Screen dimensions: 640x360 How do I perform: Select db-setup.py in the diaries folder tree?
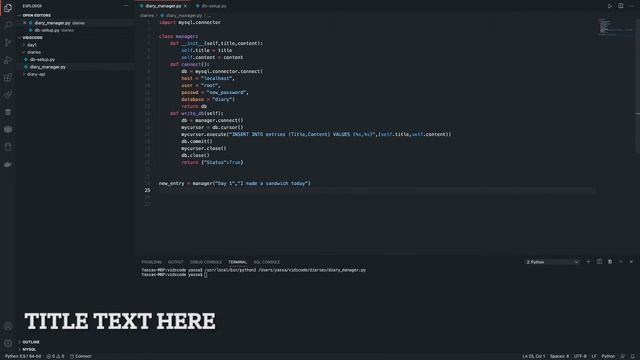(x=42, y=60)
